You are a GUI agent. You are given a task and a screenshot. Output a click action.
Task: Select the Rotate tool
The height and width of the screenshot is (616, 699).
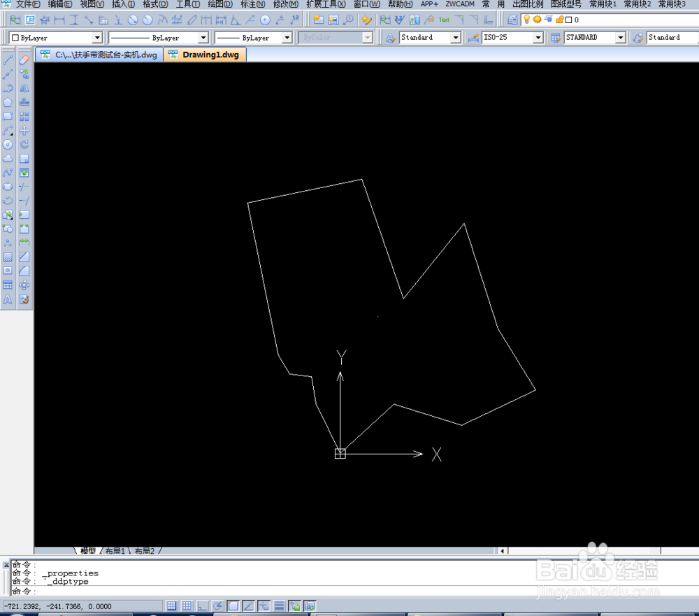click(24, 144)
